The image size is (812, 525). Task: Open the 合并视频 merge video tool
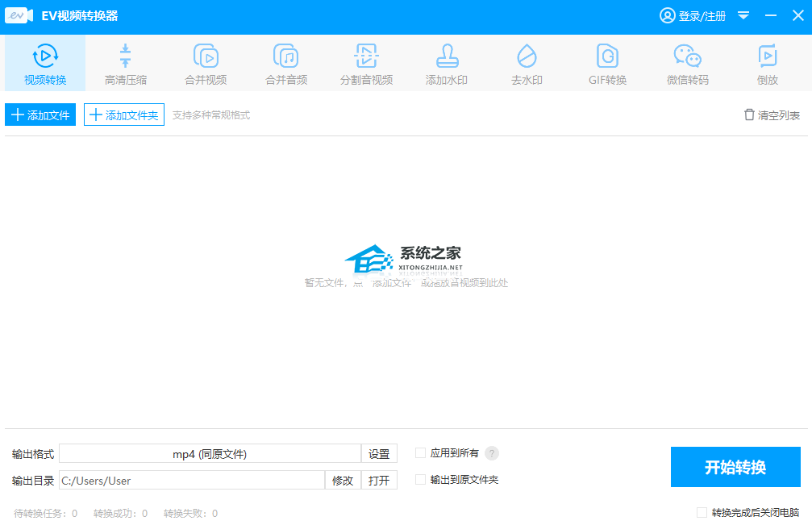click(206, 63)
